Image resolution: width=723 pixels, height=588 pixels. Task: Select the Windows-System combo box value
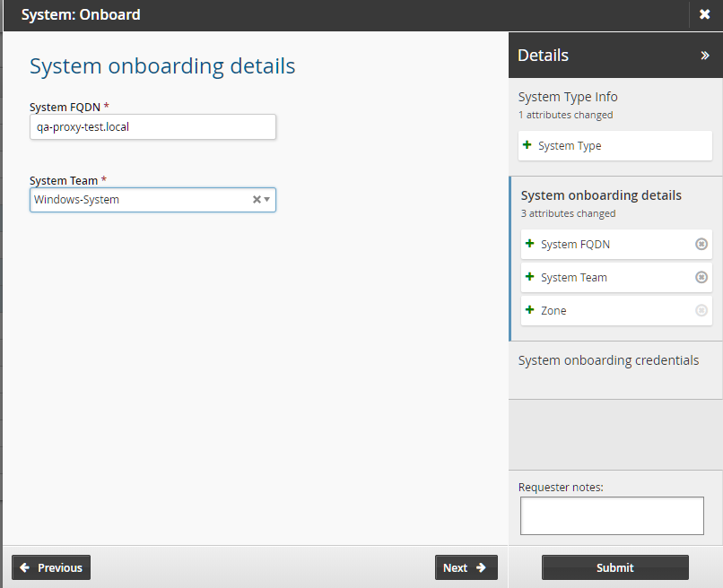135,200
